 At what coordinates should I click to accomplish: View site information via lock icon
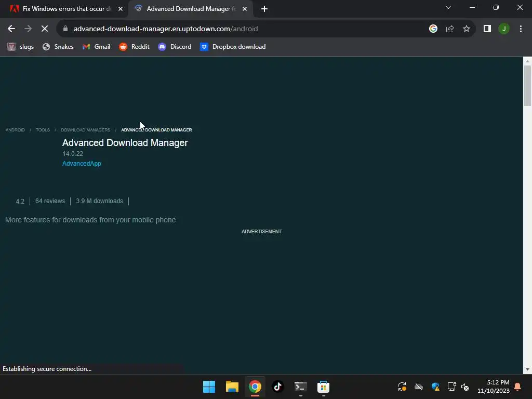coord(65,29)
